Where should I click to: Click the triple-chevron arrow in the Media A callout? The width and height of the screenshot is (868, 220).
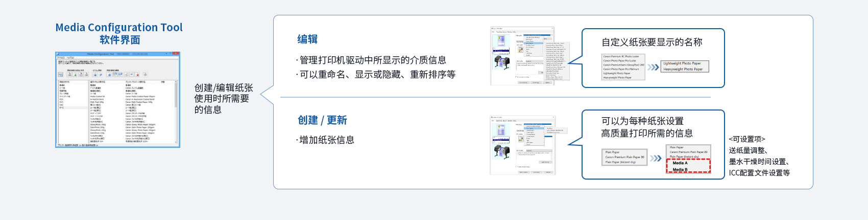[656, 159]
